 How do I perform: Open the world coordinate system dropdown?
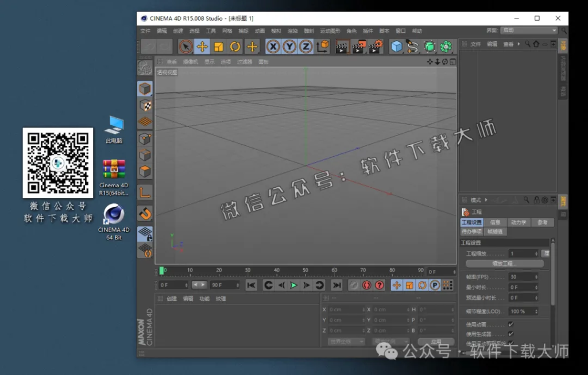click(347, 341)
